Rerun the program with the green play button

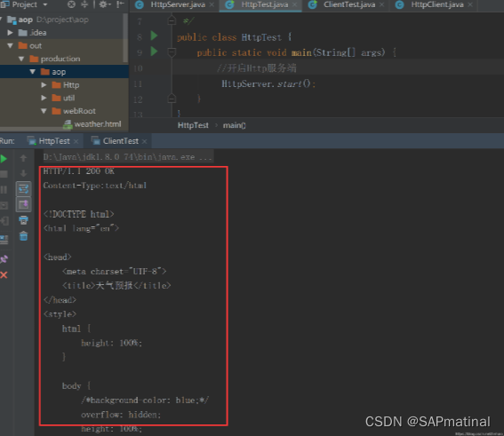click(x=4, y=159)
